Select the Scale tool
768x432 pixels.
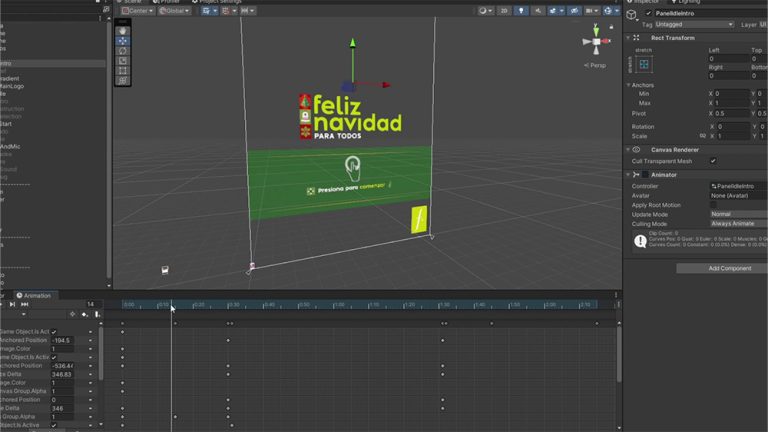click(123, 60)
